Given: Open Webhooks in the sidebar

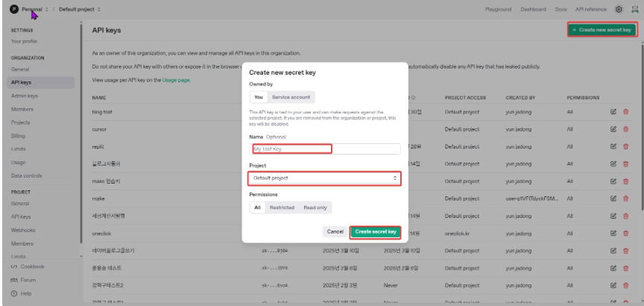Looking at the screenshot, I should (x=23, y=231).
